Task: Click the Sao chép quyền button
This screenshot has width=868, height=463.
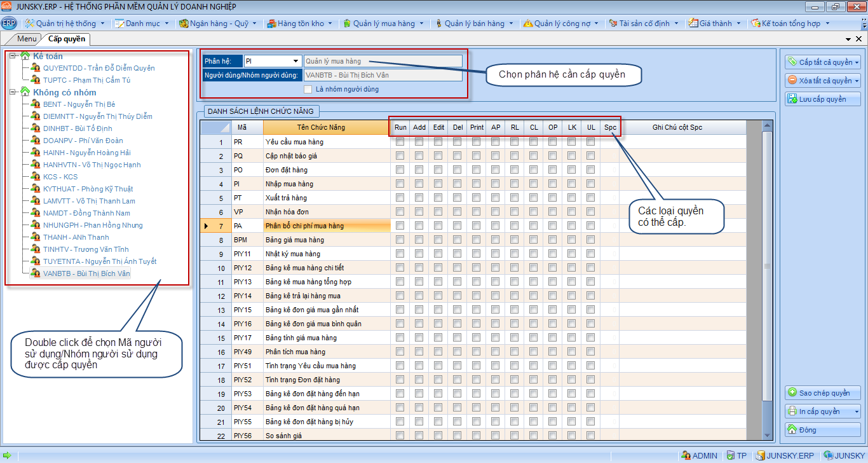Action: [824, 393]
